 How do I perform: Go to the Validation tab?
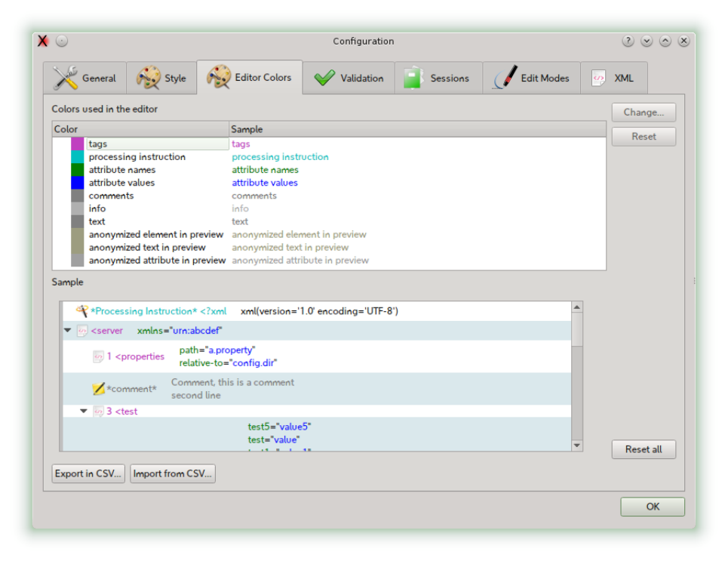click(x=349, y=78)
